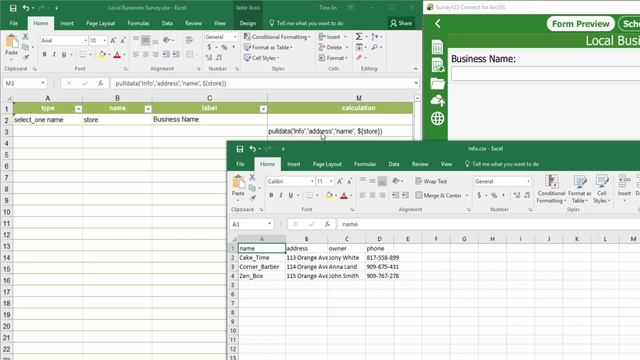Open Data tab in info.csv window
This screenshot has width=640, height=360.
click(394, 164)
